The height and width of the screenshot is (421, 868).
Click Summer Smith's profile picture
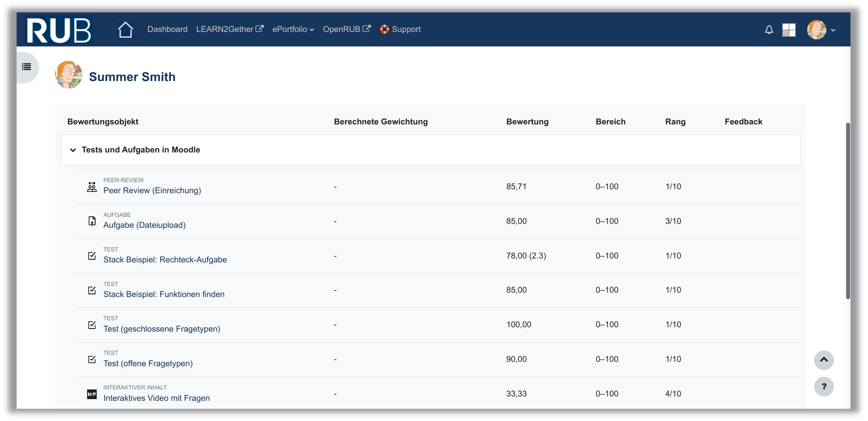click(x=69, y=75)
